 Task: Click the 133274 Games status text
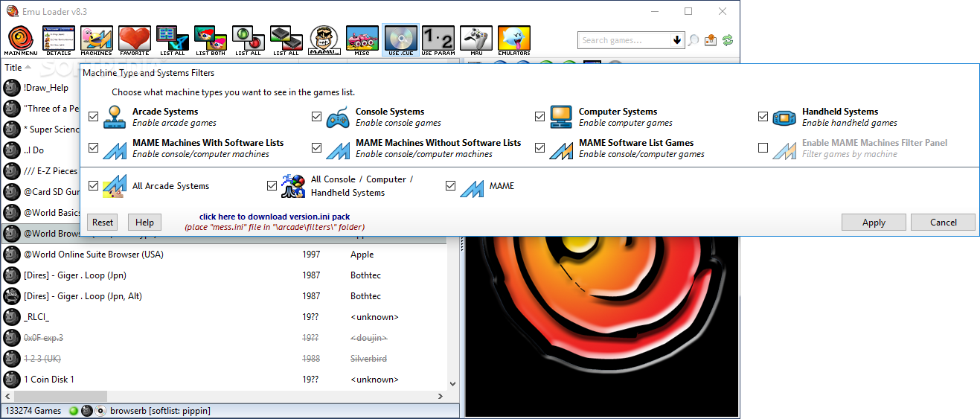click(33, 411)
